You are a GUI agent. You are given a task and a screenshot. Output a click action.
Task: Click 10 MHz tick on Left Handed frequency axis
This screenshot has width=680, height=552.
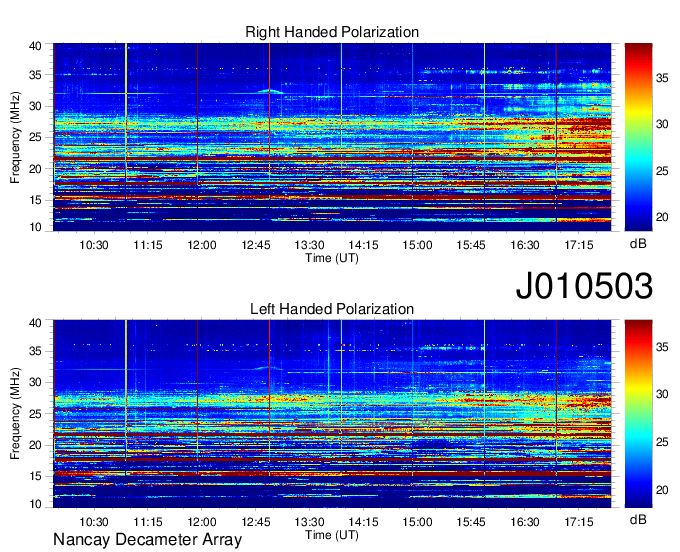coord(36,504)
